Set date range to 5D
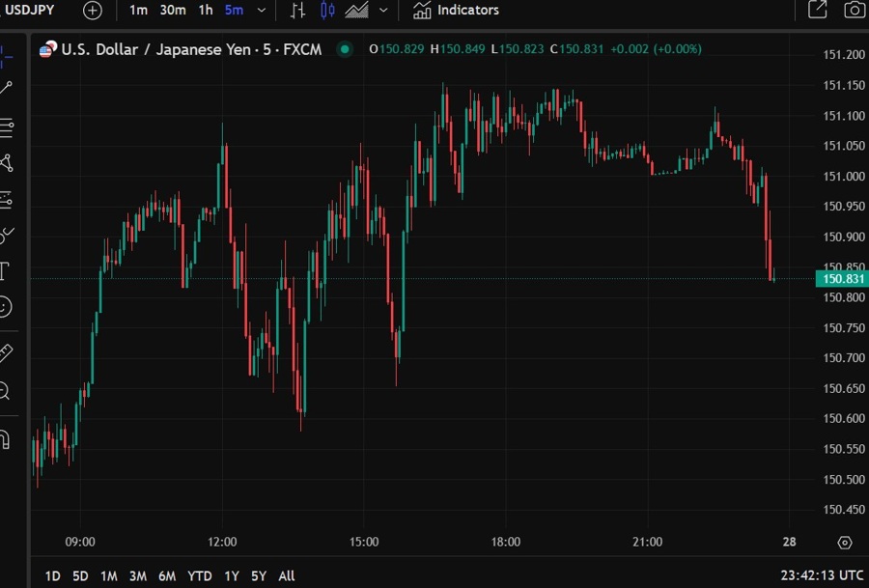Image resolution: width=869 pixels, height=588 pixels. [x=80, y=575]
